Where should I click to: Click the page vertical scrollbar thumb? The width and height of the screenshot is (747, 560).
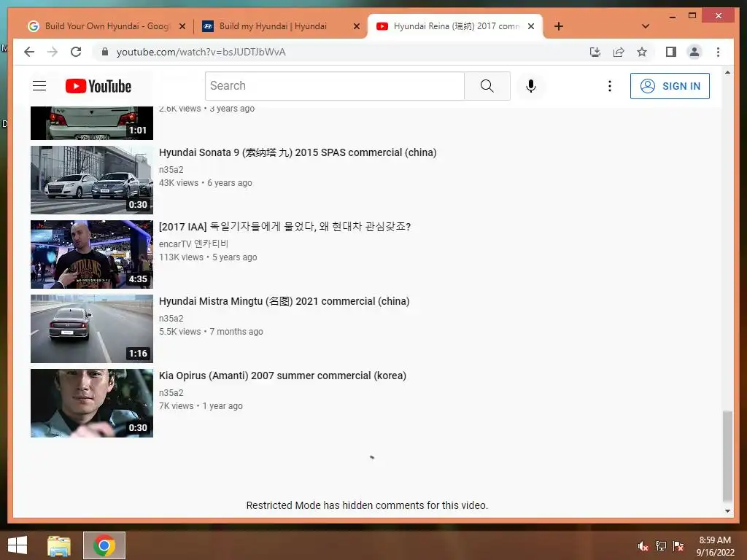pos(727,456)
